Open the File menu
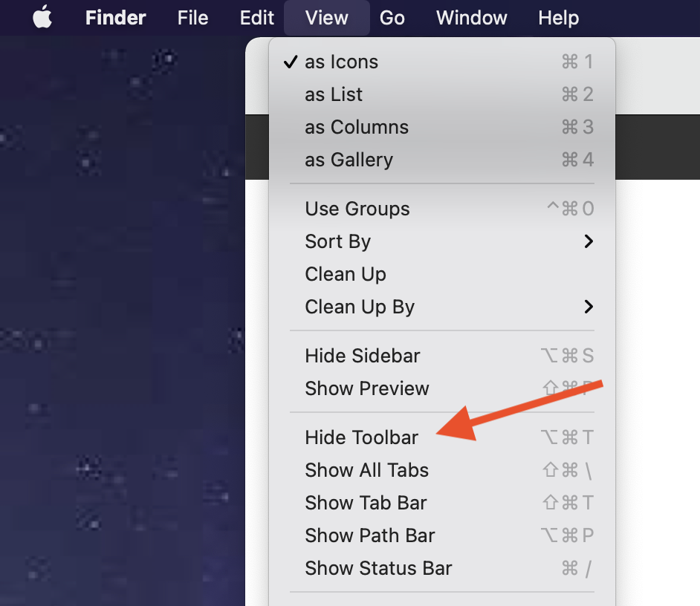Viewport: 700px width, 606px height. [193, 18]
